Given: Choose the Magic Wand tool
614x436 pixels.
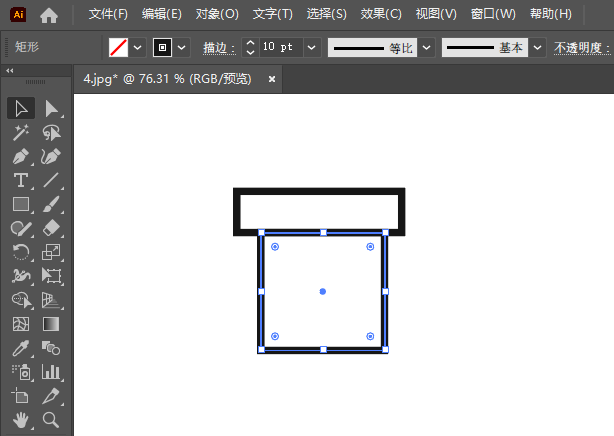Looking at the screenshot, I should [21, 133].
